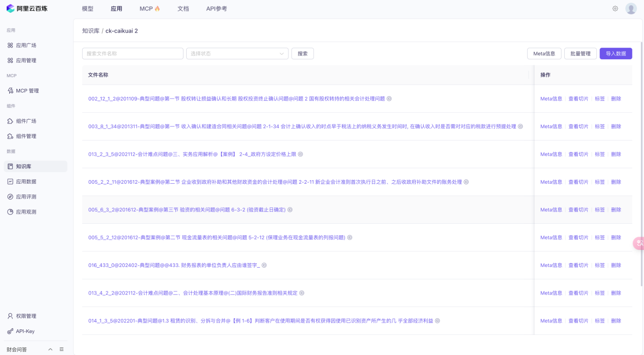Click the 导入数据 button
The image size is (644, 355).
coord(616,54)
